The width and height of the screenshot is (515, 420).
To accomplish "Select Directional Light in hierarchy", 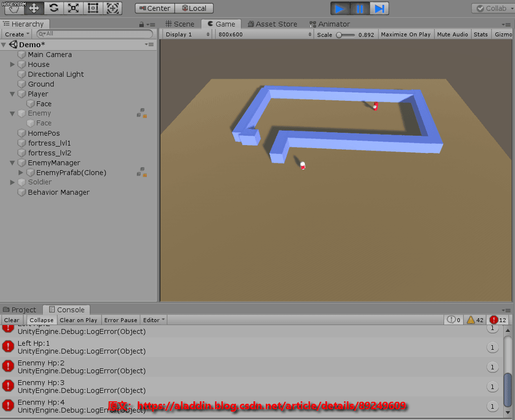I will 56,74.
